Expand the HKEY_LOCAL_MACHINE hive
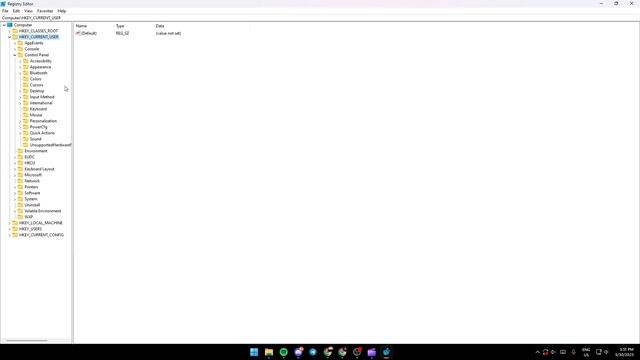Viewport: 640px width, 360px height. (x=10, y=223)
